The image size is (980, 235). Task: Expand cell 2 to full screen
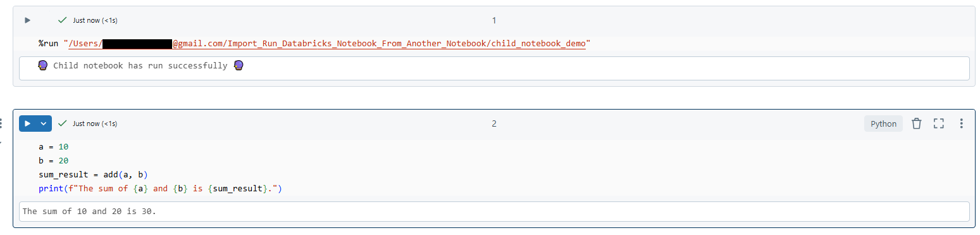click(x=939, y=124)
